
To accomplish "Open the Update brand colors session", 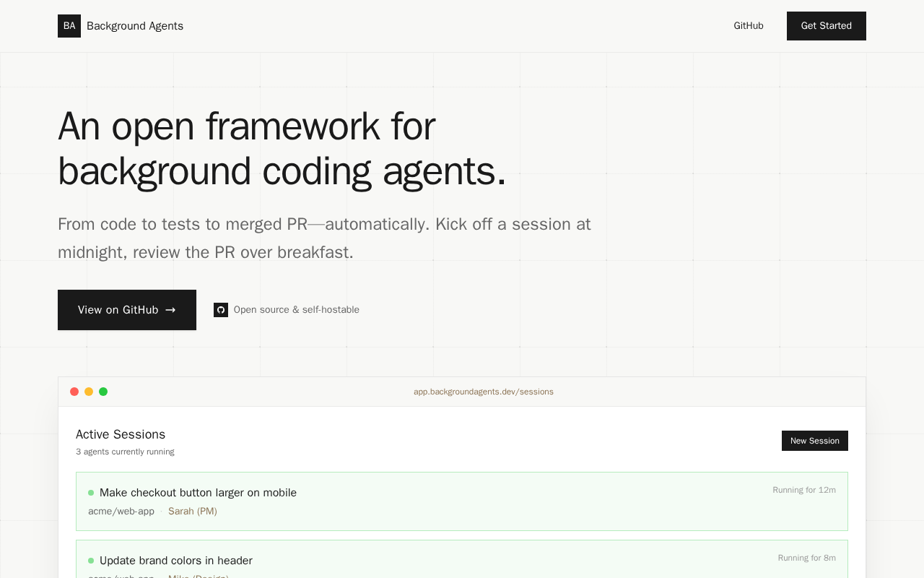I will click(x=462, y=559).
